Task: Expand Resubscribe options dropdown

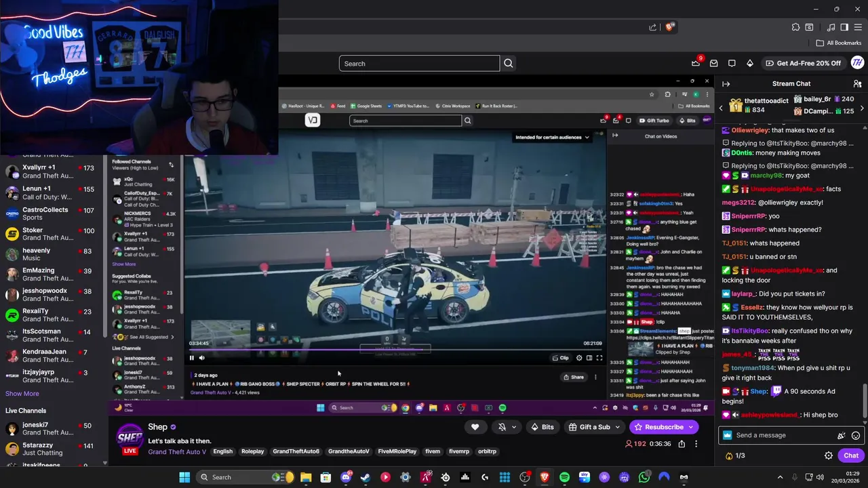Action: tap(691, 427)
